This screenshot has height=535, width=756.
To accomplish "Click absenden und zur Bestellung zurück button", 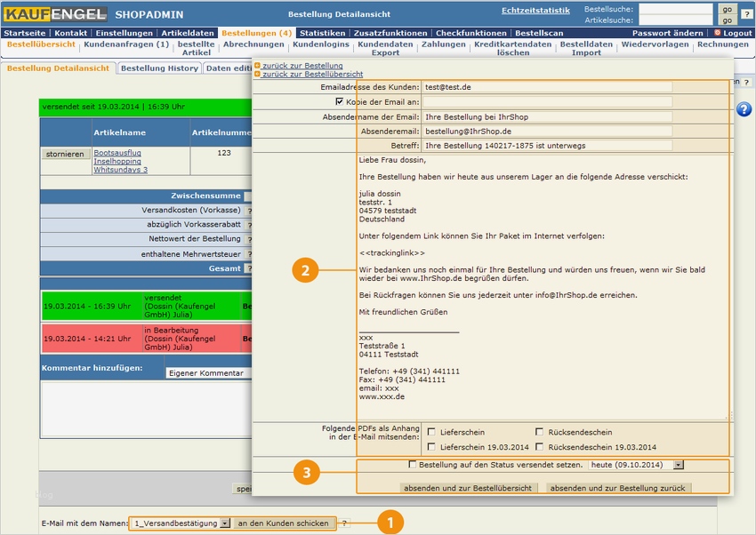I will (x=617, y=488).
